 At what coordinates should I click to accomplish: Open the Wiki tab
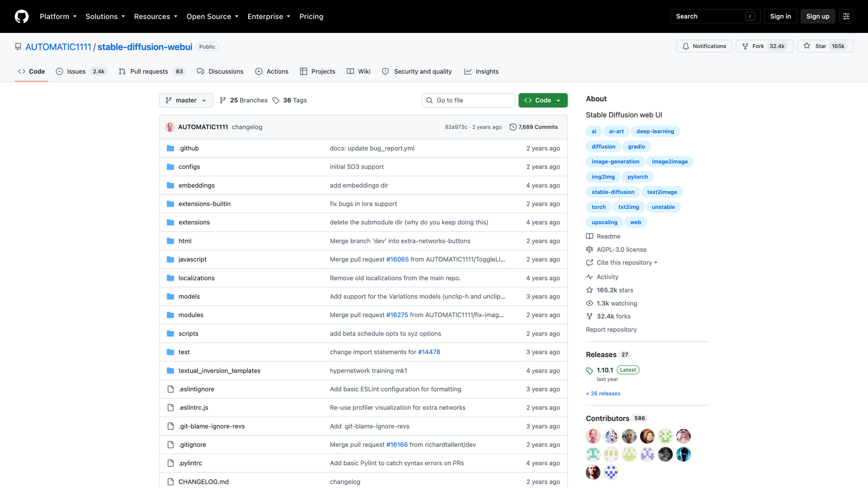point(359,71)
